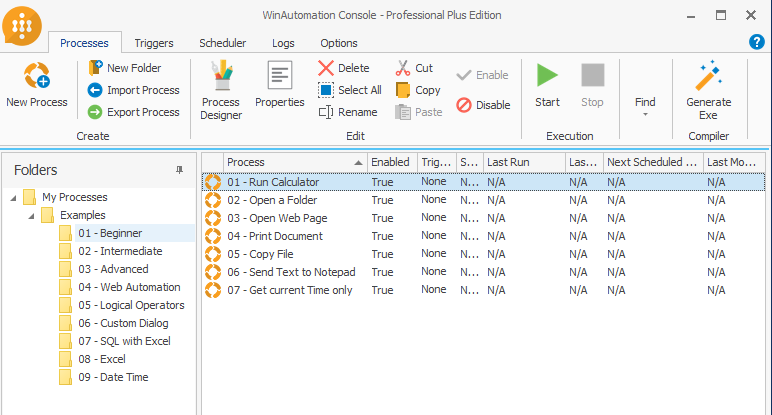Open the Options tab

(339, 43)
